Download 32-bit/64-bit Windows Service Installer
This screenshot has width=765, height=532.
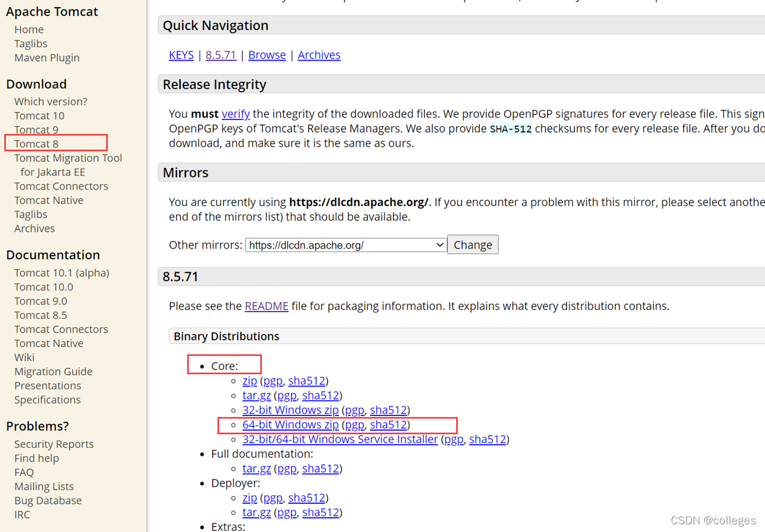[340, 440]
